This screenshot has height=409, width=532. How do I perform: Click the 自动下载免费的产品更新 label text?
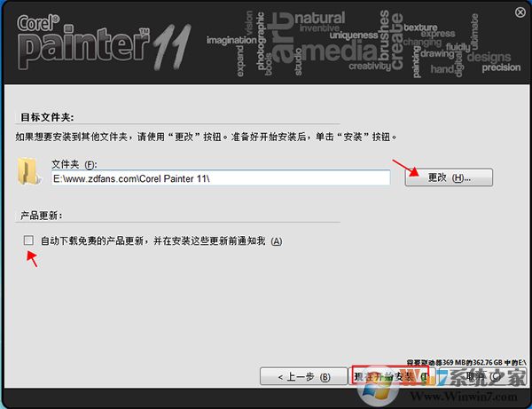(161, 241)
